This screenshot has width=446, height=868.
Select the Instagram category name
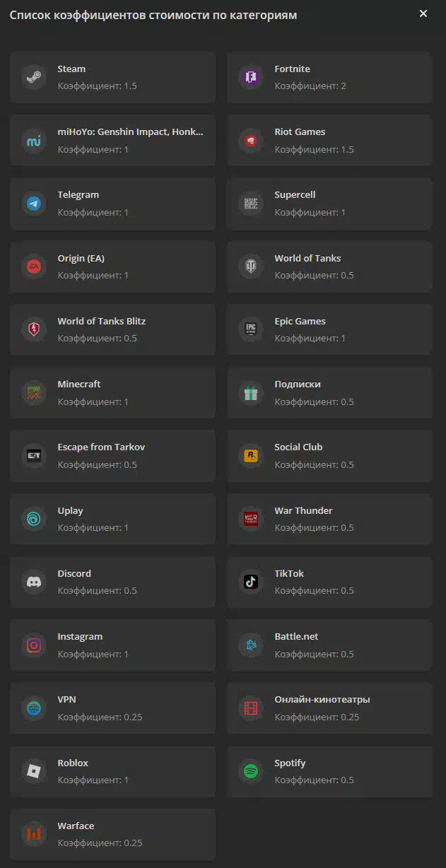80,637
